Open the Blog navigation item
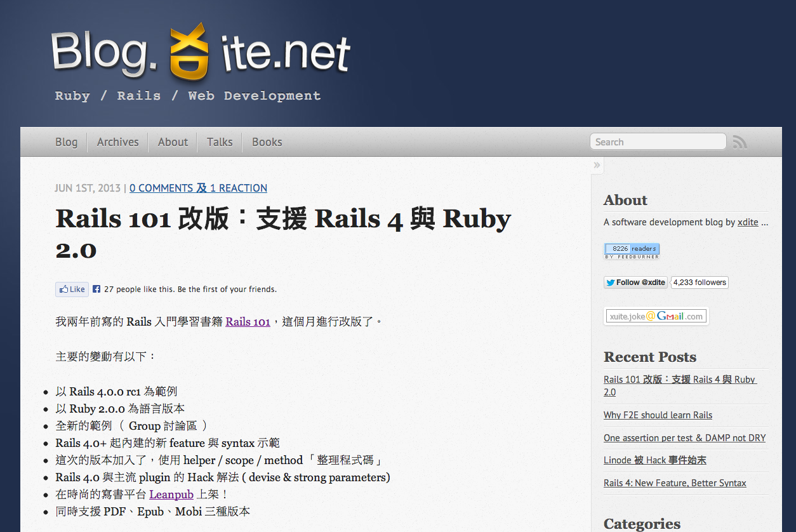This screenshot has height=532, width=796. [x=66, y=142]
